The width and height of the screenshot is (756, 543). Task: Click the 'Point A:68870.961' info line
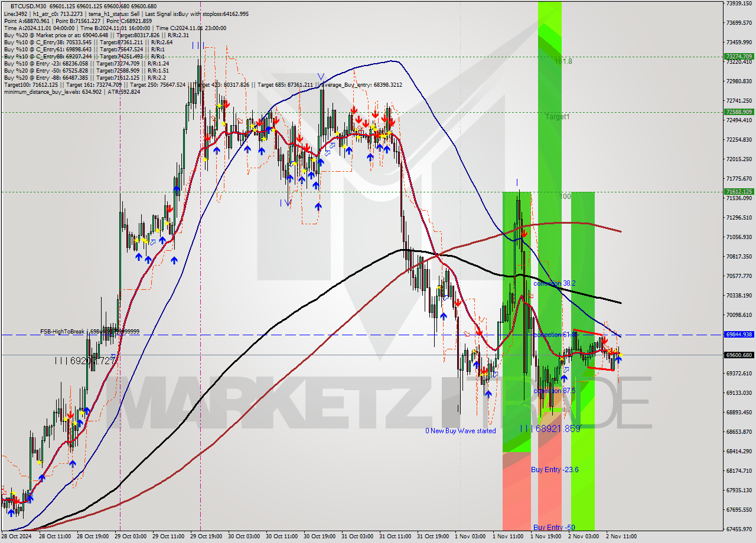tap(78, 21)
